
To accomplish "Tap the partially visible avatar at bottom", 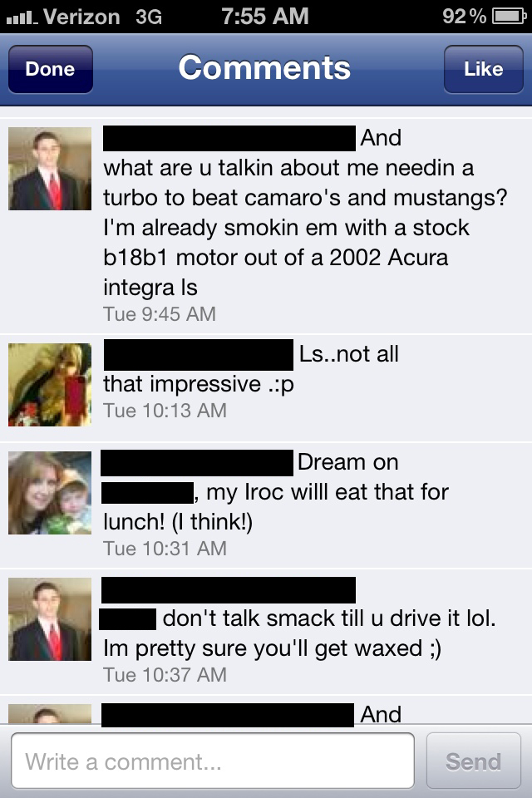I will (50, 713).
